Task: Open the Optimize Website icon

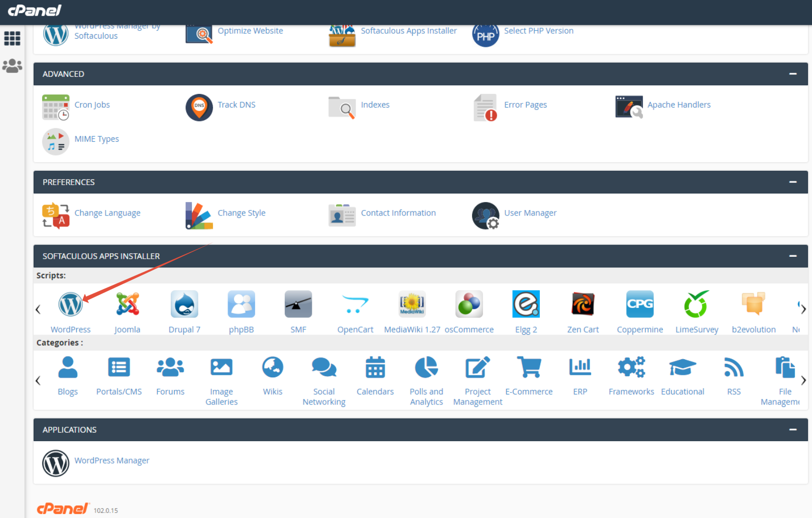Action: tap(199, 34)
